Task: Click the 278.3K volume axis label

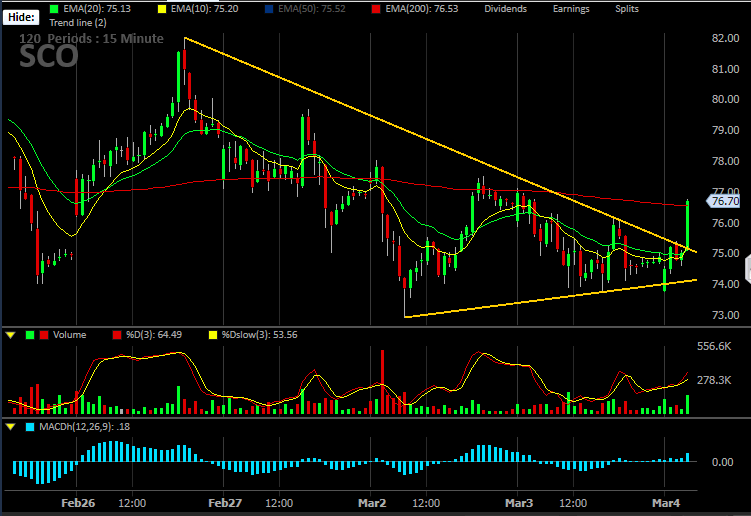Action: tap(714, 380)
